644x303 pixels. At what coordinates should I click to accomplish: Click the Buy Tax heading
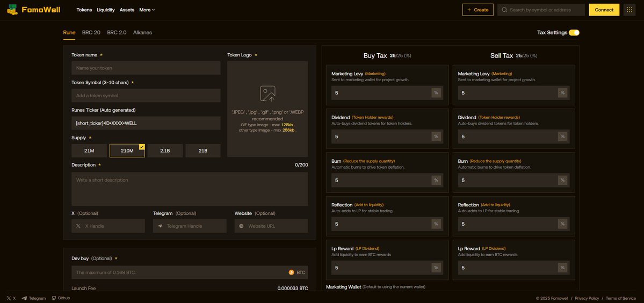click(375, 55)
